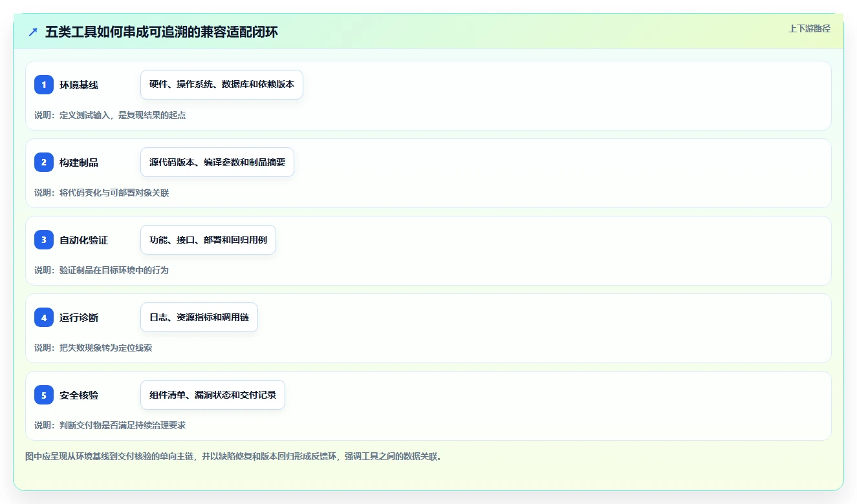Screen dimensions: 857x504
Task: Click the footer paragraph starting with 图中应呈现
Action: click(233, 456)
